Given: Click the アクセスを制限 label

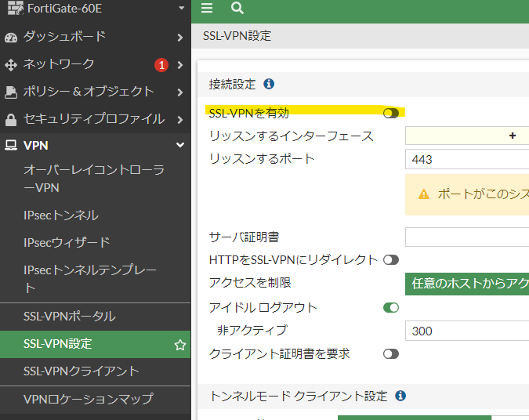Looking at the screenshot, I should point(250,283).
